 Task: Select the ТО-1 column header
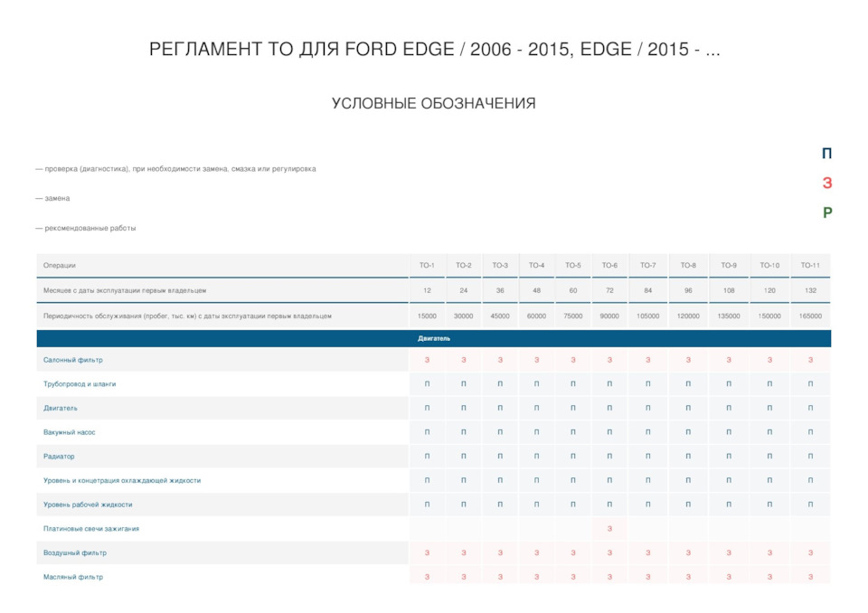pyautogui.click(x=427, y=265)
